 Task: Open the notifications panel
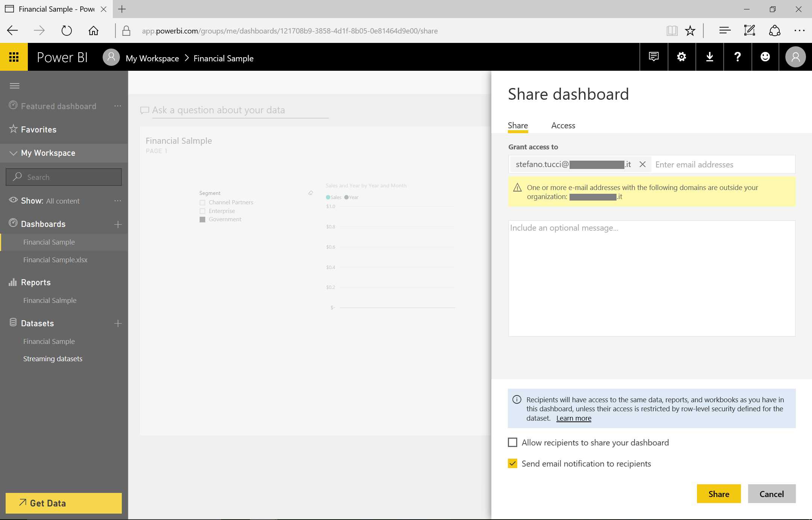(653, 57)
